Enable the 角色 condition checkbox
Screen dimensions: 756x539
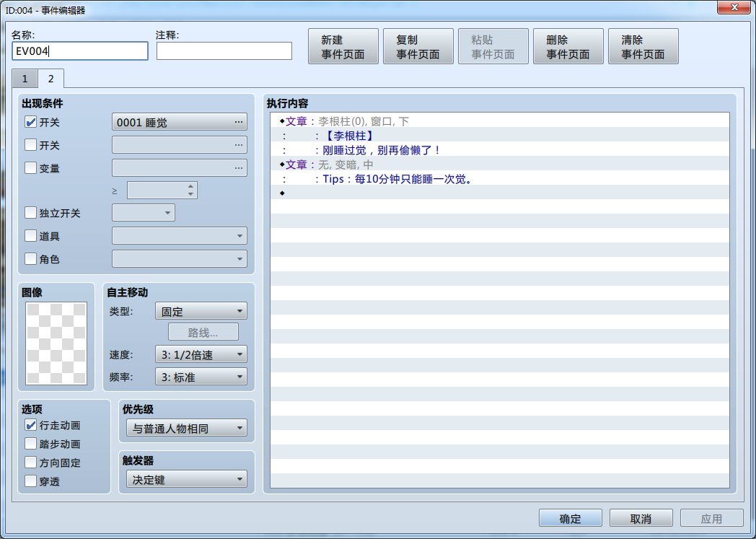click(x=30, y=259)
